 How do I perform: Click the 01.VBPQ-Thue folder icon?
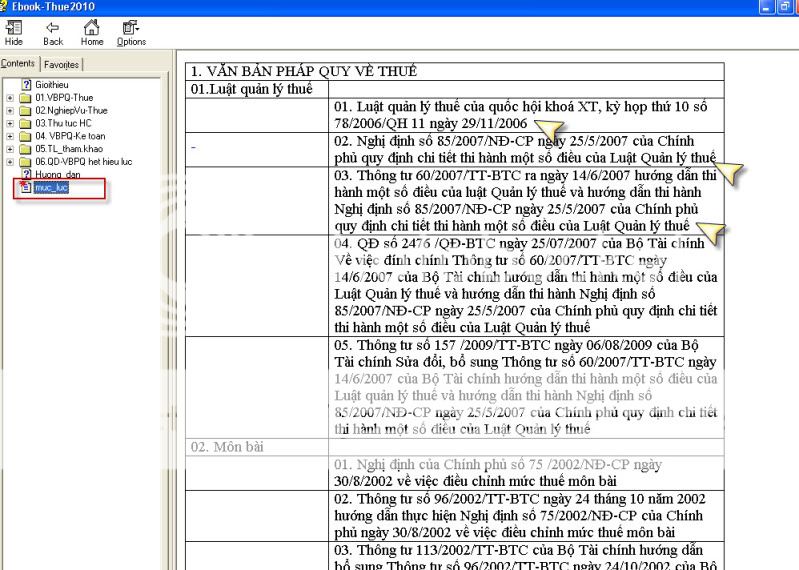coord(26,97)
